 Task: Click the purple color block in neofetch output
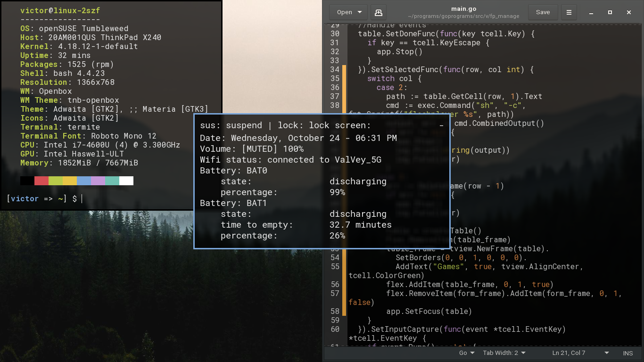click(x=98, y=181)
